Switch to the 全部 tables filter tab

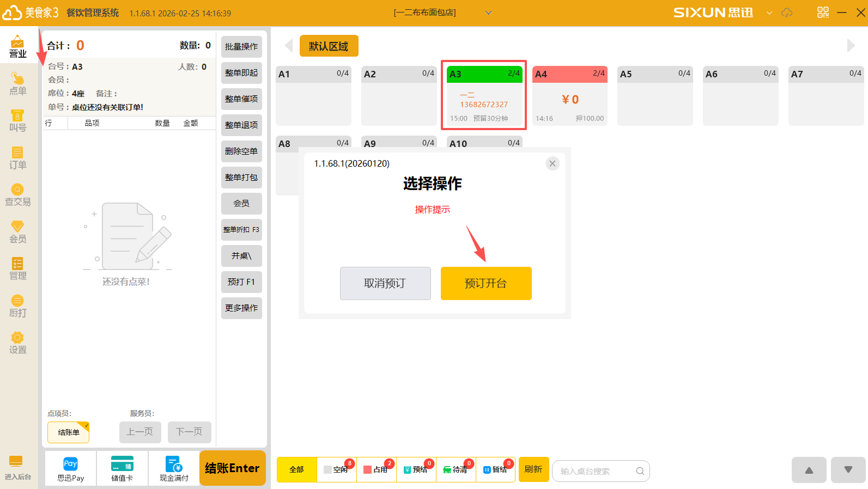(296, 469)
